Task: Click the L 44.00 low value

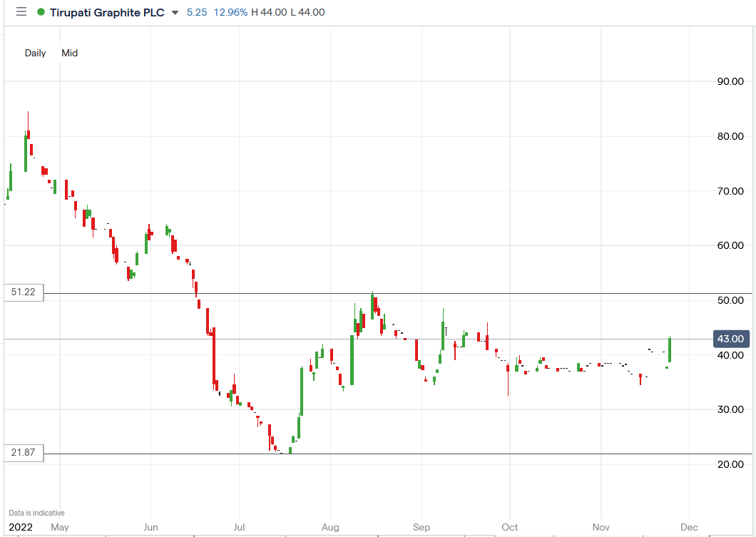Action: point(307,12)
